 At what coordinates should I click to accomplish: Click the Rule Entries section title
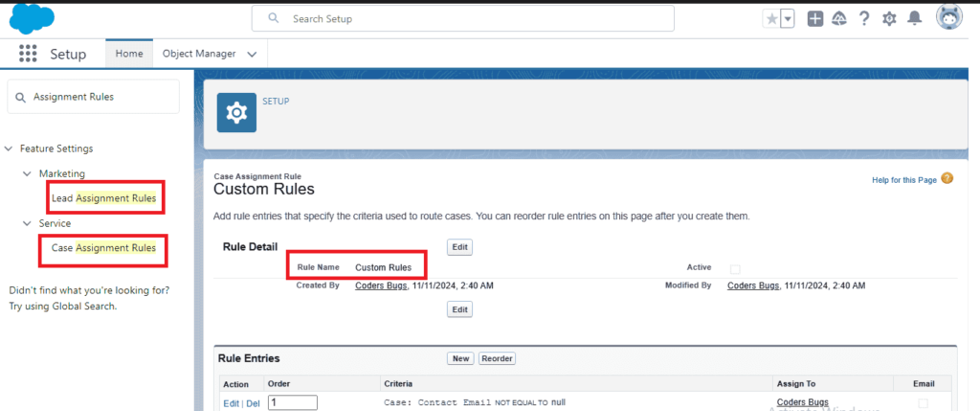pos(249,358)
